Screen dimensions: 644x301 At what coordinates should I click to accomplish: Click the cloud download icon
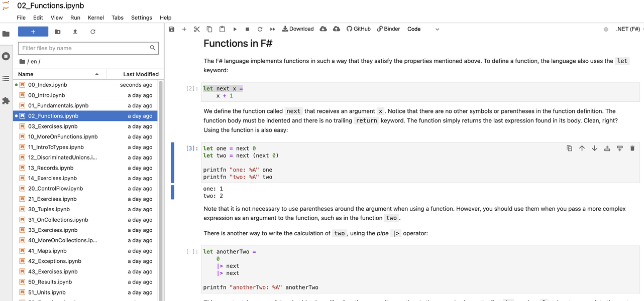click(x=324, y=29)
